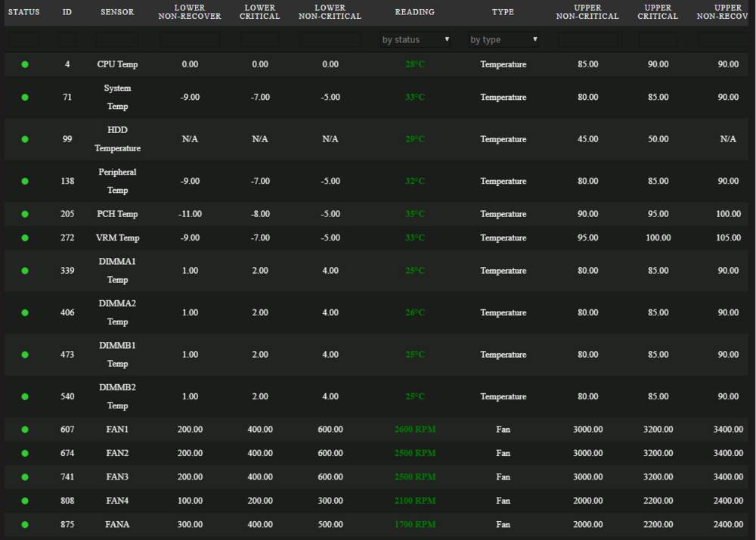Click ID 406 in the DIMMA2 row
The image size is (756, 540).
click(x=67, y=312)
